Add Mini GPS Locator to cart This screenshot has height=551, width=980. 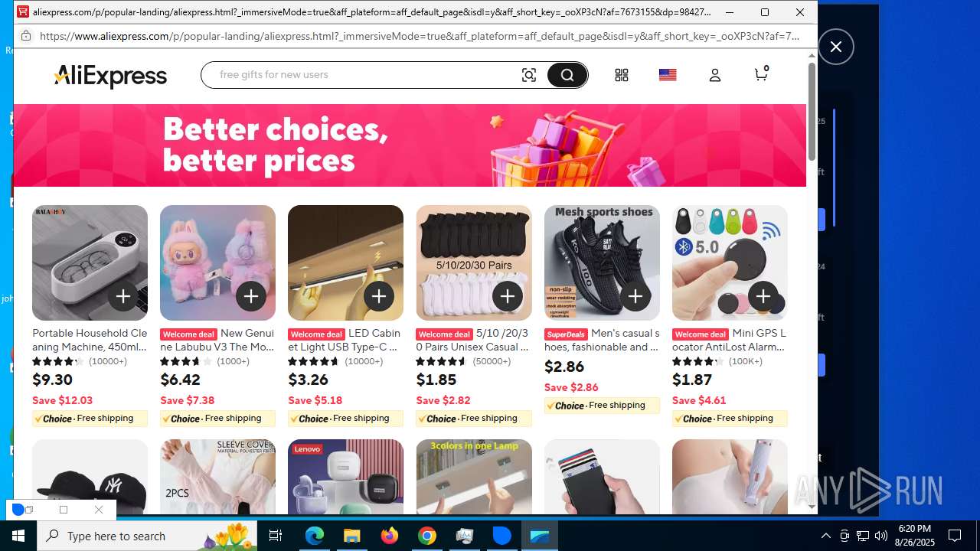pyautogui.click(x=763, y=296)
